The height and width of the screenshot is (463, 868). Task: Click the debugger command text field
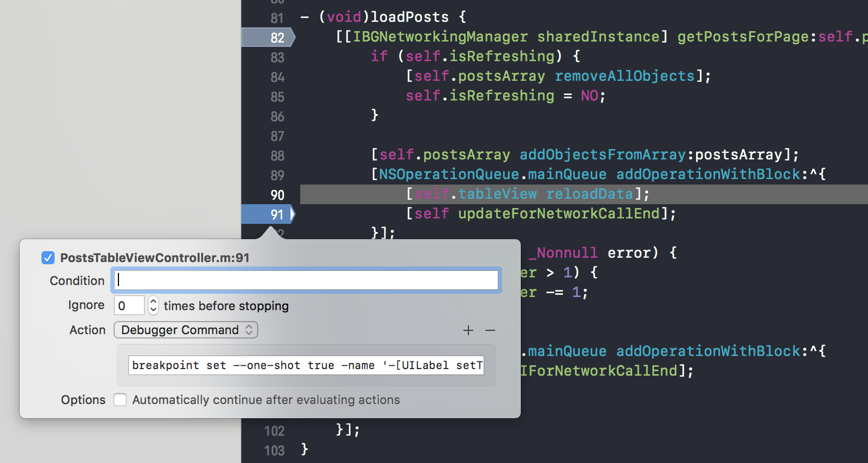(x=306, y=365)
